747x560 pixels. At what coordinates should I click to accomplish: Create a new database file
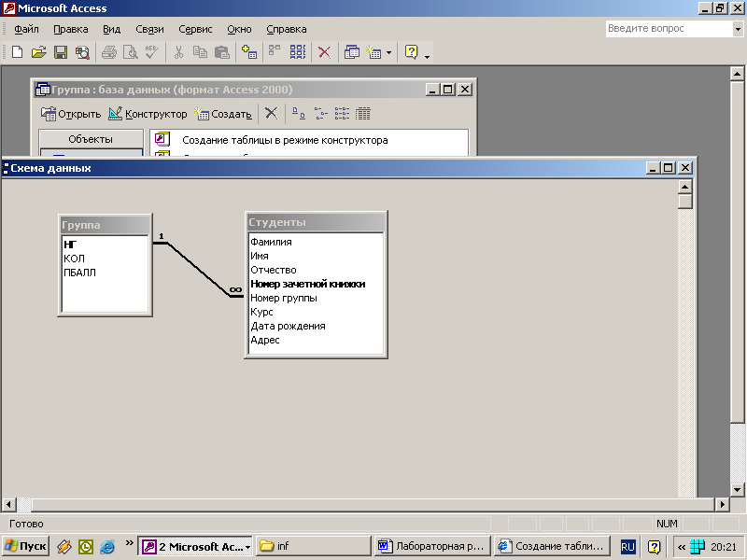coord(17,52)
